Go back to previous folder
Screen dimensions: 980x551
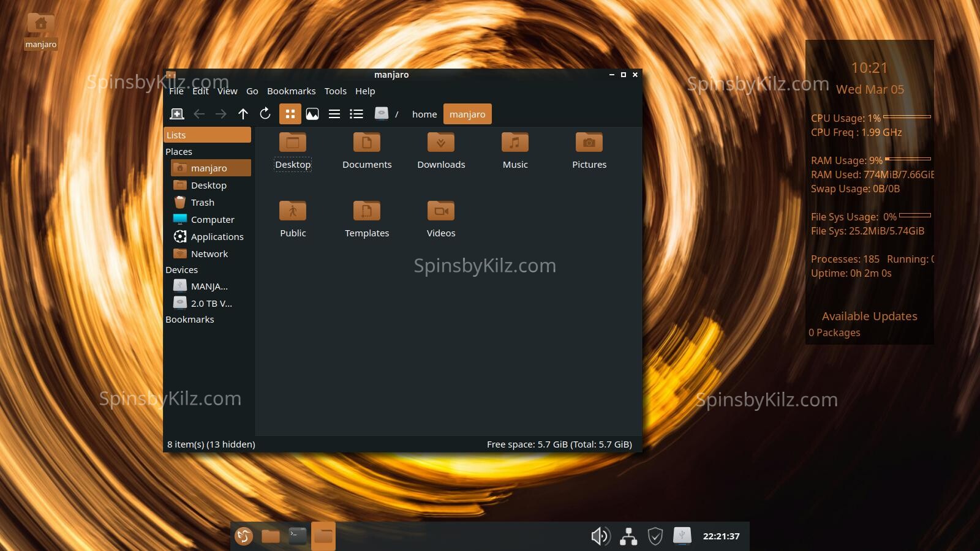(199, 114)
